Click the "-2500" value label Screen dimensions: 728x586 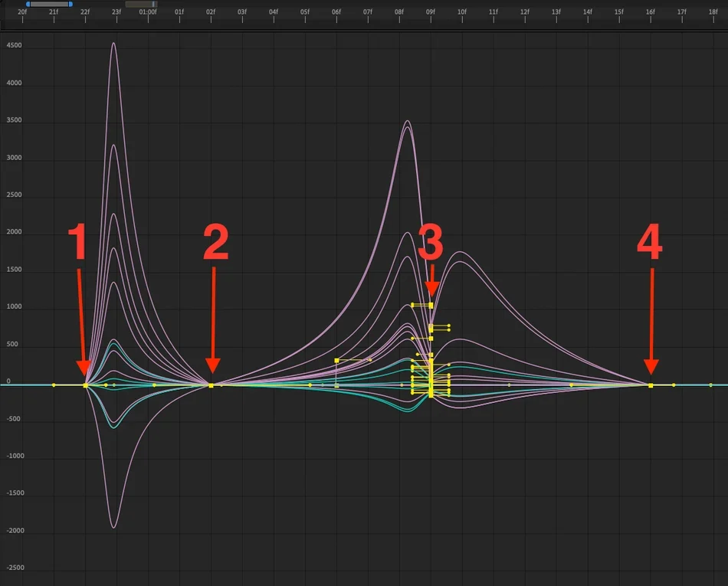[x=15, y=568]
